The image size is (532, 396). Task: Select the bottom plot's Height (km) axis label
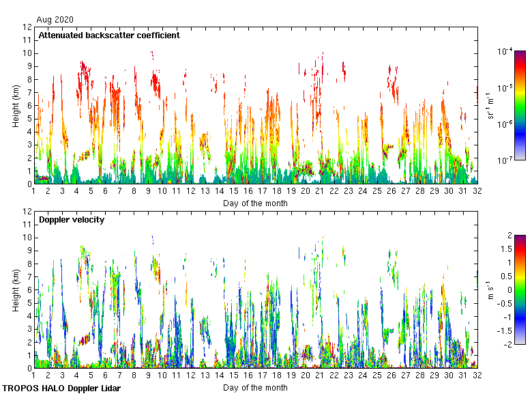coord(16,290)
